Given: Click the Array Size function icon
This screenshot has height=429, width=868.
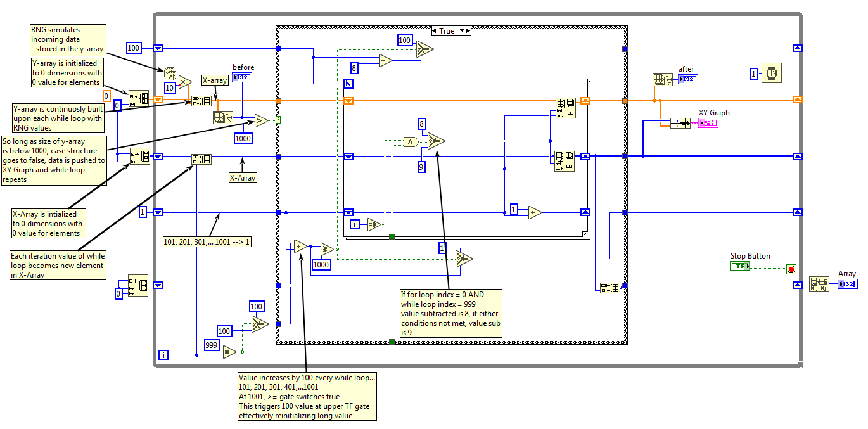Looking at the screenshot, I should (x=223, y=118).
